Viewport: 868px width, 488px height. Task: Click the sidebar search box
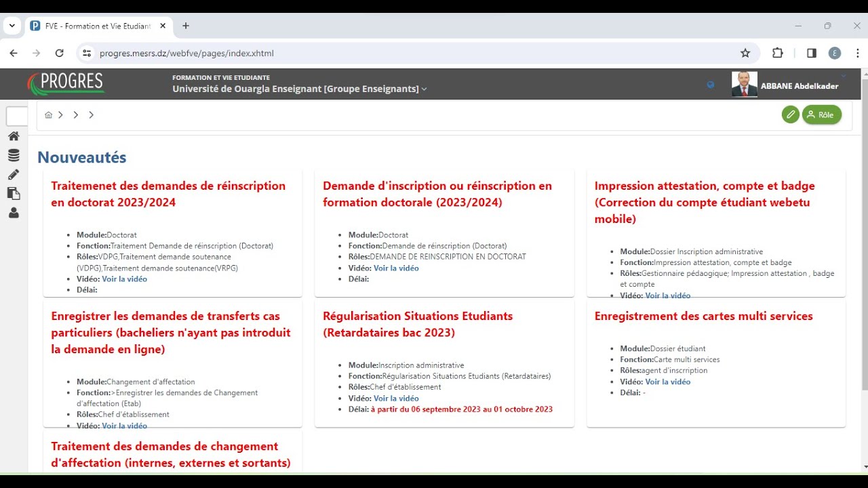(17, 116)
